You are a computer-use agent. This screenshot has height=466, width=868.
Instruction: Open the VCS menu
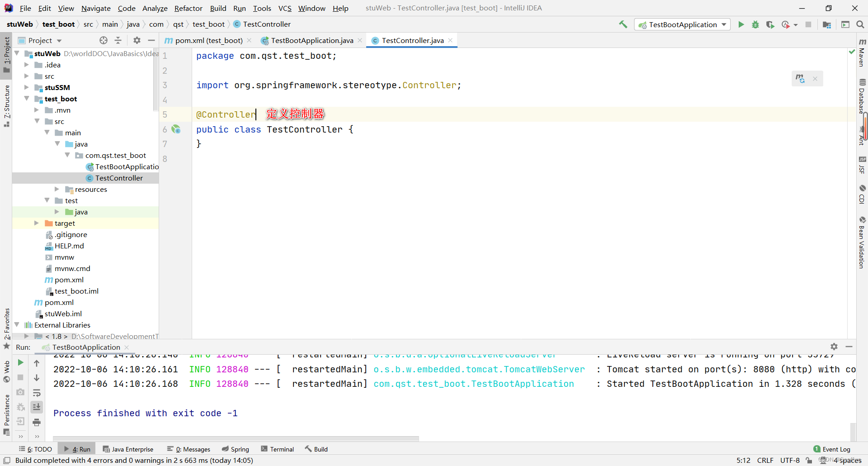[285, 8]
